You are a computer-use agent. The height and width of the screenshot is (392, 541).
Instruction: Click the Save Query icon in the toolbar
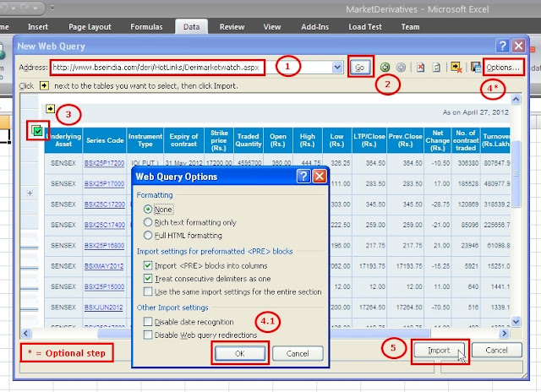click(476, 68)
